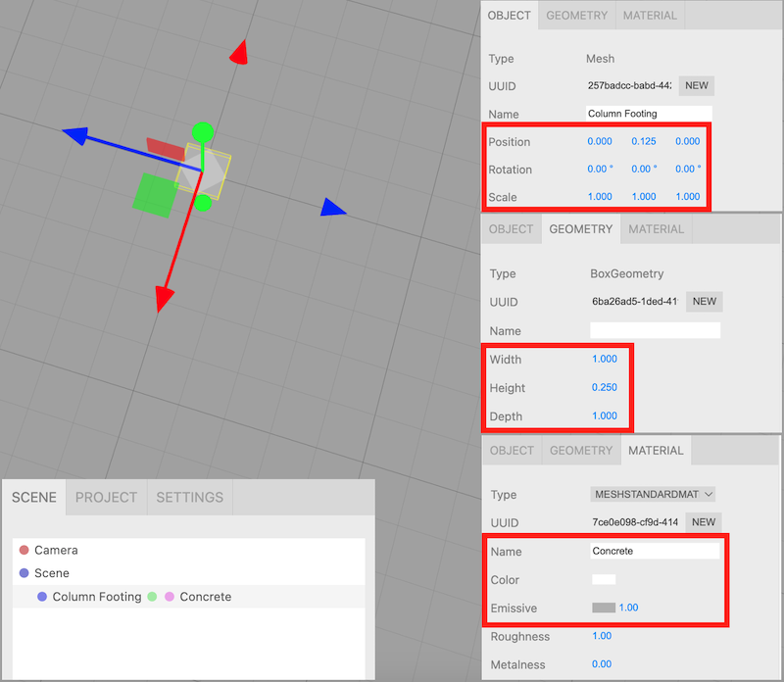This screenshot has height=682, width=784.
Task: Click the pink material dot beside Concrete
Action: click(170, 597)
